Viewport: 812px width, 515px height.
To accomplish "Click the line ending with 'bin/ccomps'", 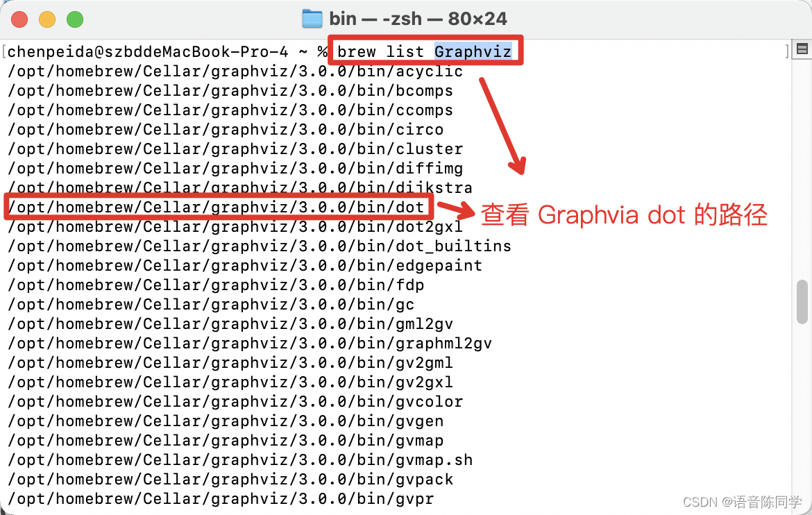I will 230,110.
